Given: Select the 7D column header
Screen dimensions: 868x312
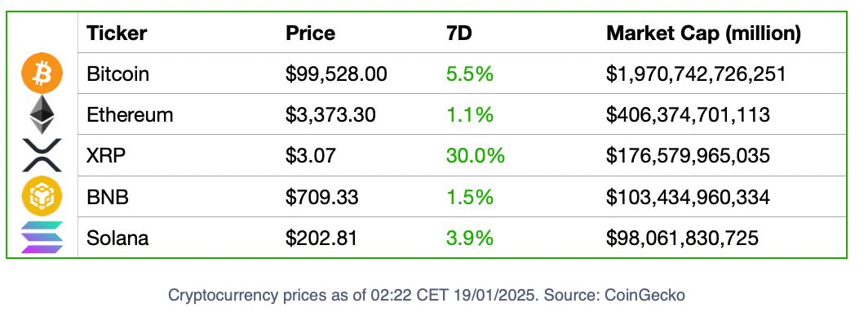Looking at the screenshot, I should pos(459,33).
